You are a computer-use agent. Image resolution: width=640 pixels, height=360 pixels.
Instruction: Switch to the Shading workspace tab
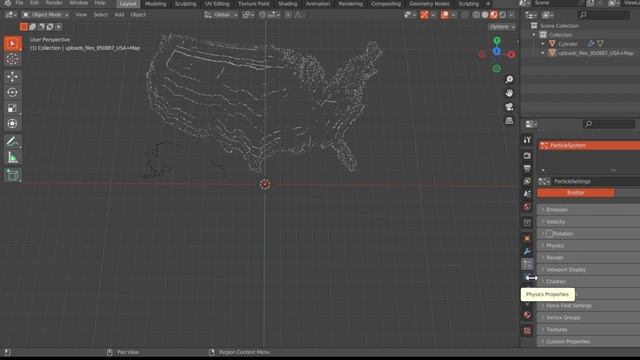click(287, 4)
